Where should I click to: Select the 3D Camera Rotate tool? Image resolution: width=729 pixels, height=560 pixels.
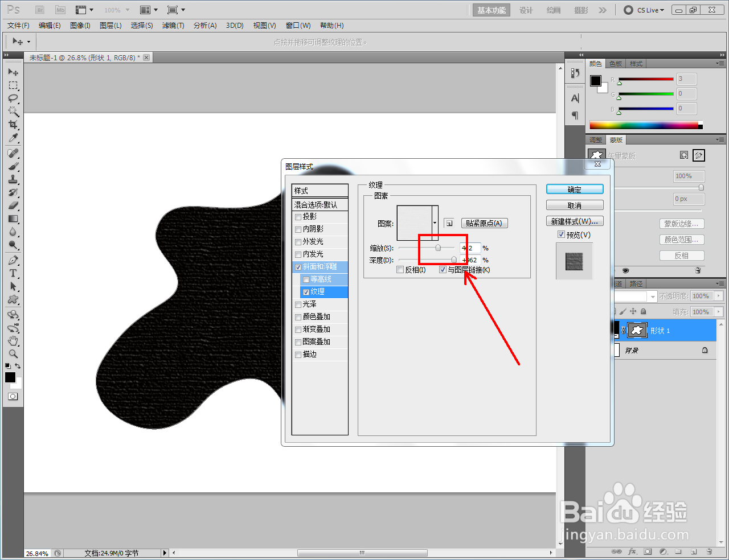pyautogui.click(x=13, y=328)
